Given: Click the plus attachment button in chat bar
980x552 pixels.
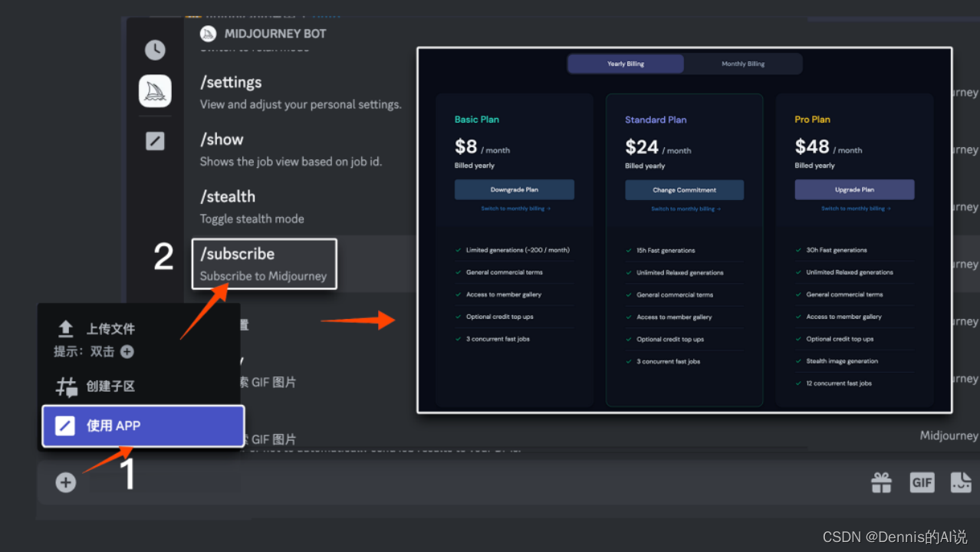Looking at the screenshot, I should (x=66, y=482).
